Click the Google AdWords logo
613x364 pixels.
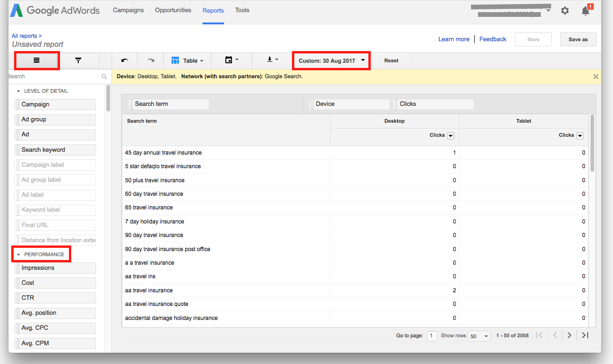tap(55, 10)
